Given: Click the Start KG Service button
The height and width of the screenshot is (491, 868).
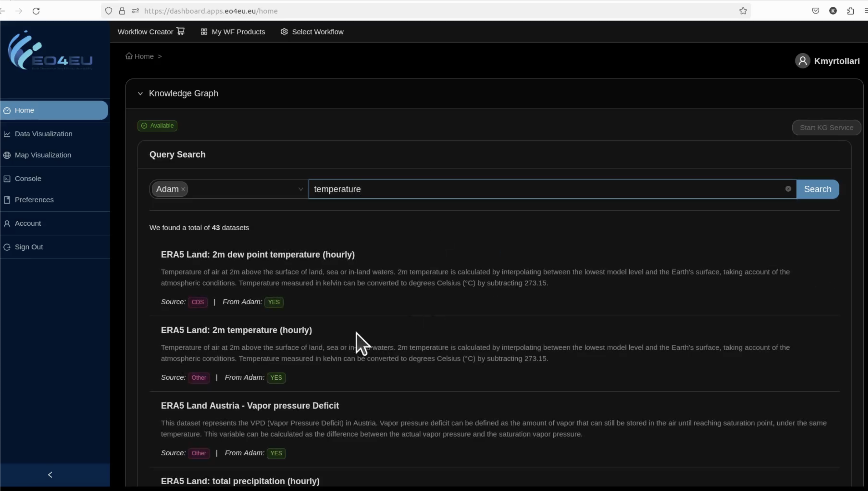Looking at the screenshot, I should click(x=826, y=128).
